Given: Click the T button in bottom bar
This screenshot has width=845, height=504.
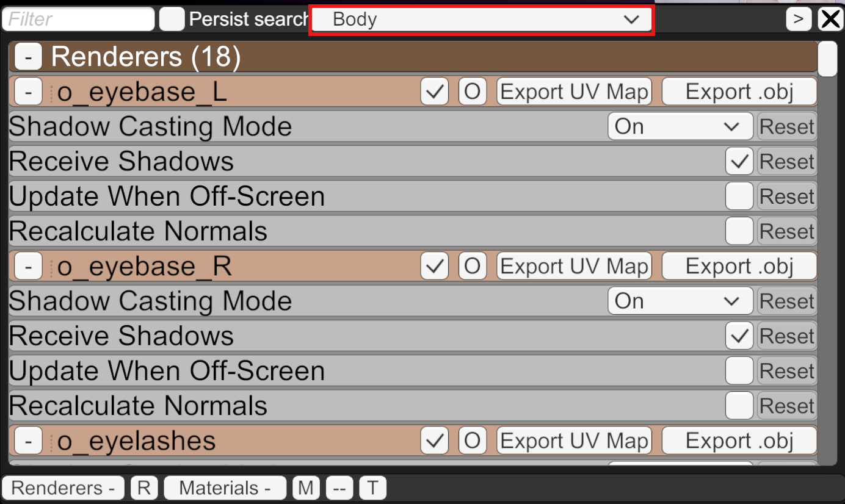Looking at the screenshot, I should (x=372, y=488).
